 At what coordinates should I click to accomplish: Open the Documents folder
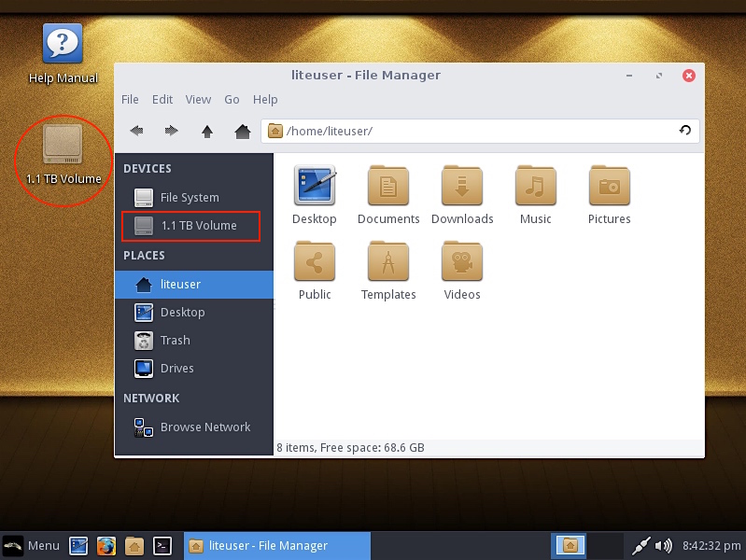(388, 188)
